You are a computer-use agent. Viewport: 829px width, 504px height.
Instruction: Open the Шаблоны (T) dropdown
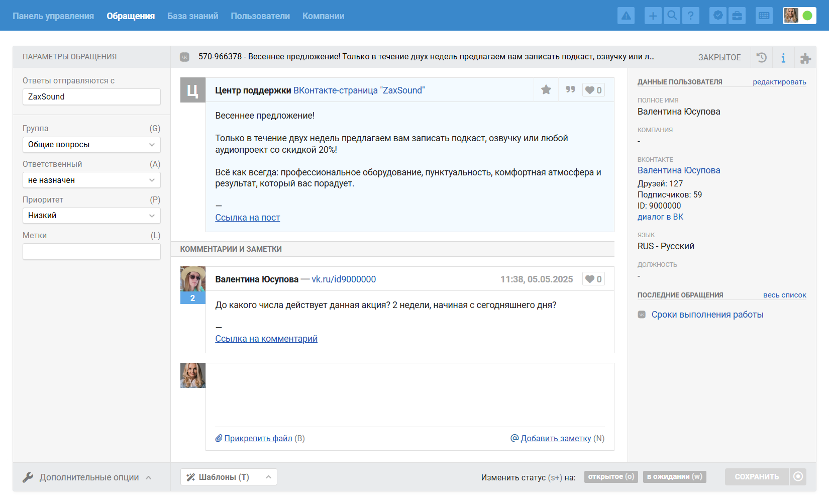229,477
